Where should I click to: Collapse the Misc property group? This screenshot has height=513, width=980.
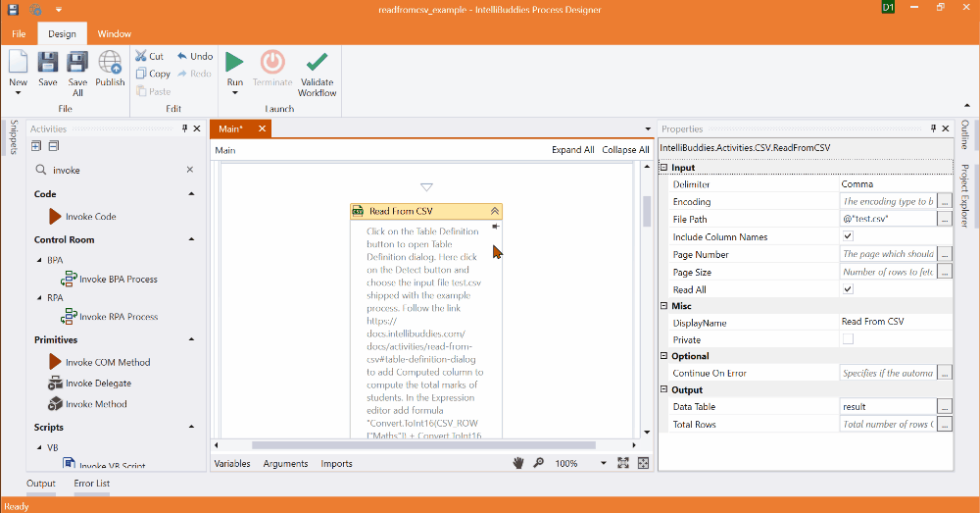664,306
